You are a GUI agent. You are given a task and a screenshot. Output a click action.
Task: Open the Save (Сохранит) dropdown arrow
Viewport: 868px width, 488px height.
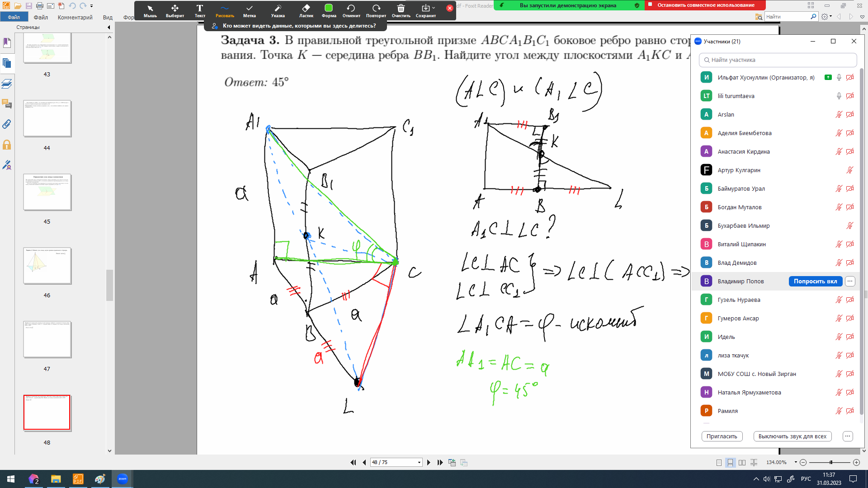click(434, 8)
